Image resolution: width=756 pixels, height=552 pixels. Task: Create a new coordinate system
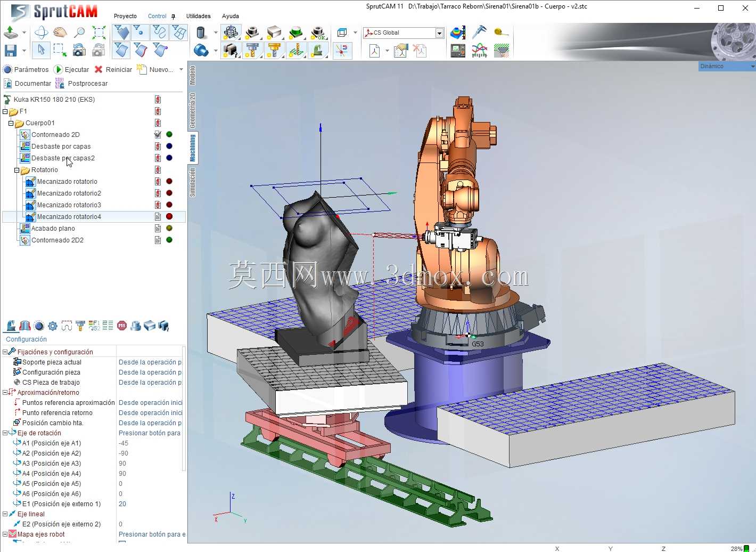point(375,51)
